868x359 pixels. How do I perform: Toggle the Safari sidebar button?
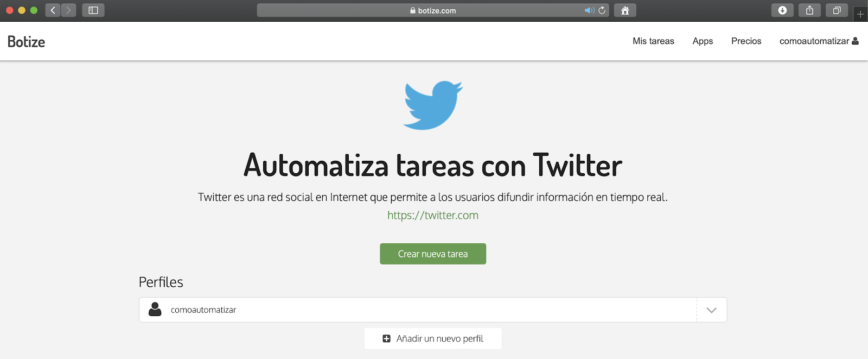click(93, 10)
